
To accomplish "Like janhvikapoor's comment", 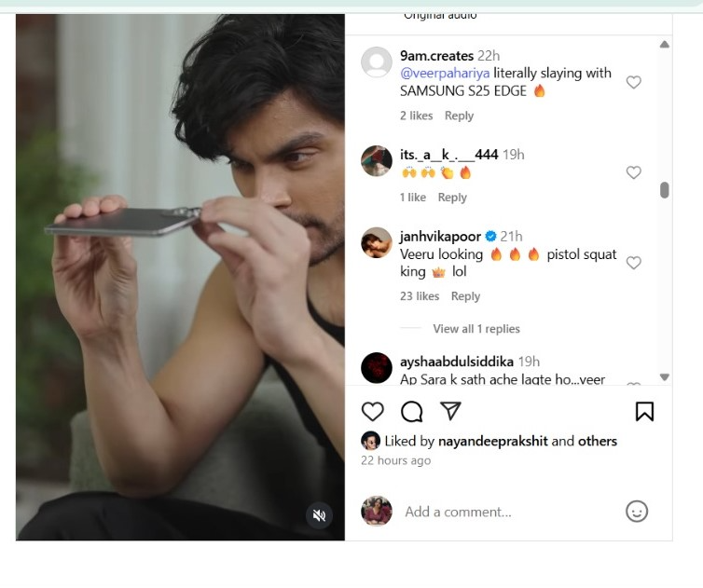I will point(633,263).
